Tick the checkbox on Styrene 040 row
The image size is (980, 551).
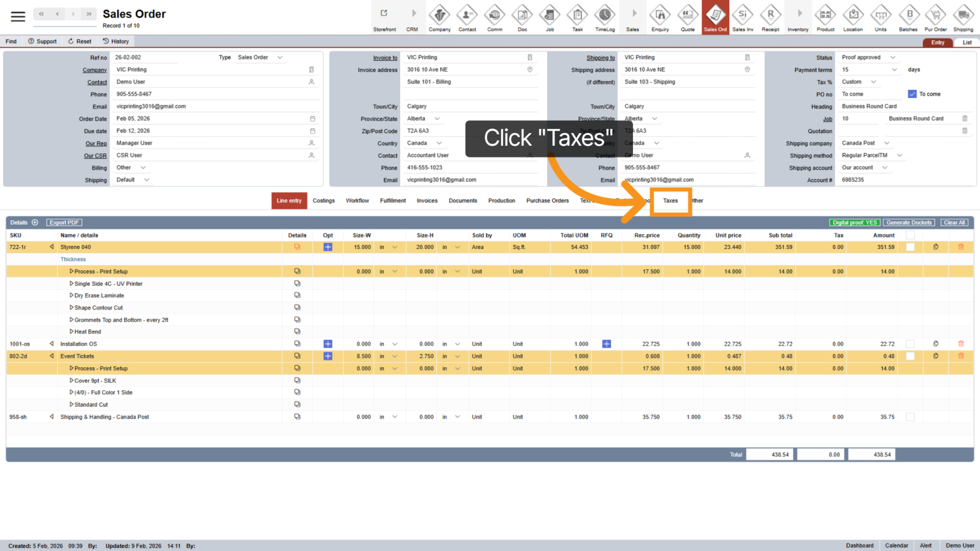coord(910,247)
